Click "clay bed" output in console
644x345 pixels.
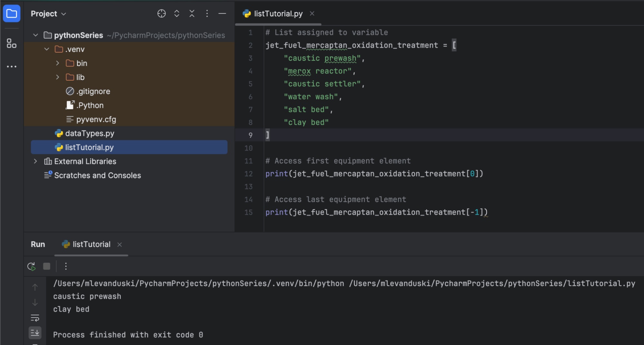pyautogui.click(x=71, y=309)
